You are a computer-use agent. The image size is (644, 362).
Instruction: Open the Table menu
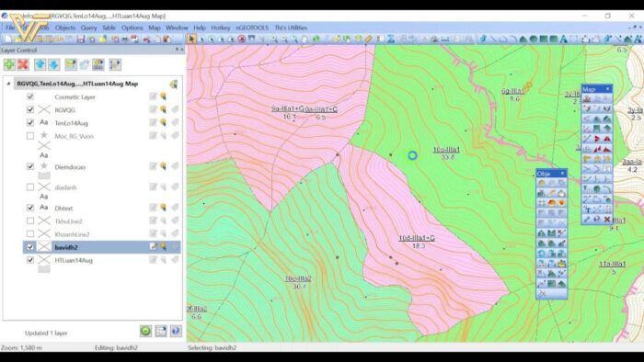coord(109,28)
